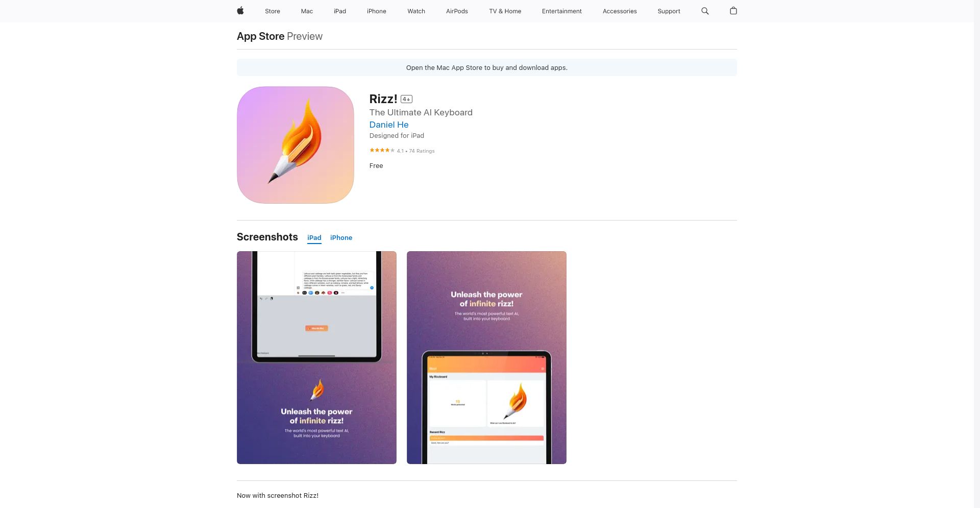Click the 4+ age rating badge
Screen dimensions: 980x508
pyautogui.click(x=406, y=99)
